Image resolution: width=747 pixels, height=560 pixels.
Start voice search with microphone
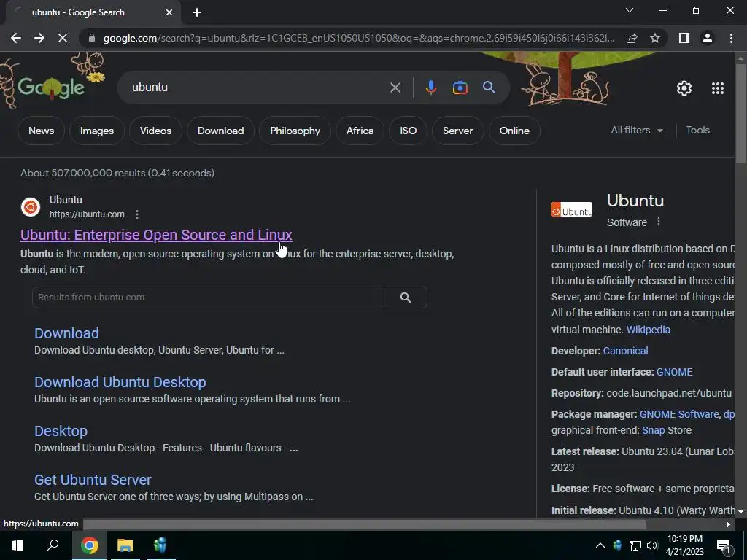(430, 87)
